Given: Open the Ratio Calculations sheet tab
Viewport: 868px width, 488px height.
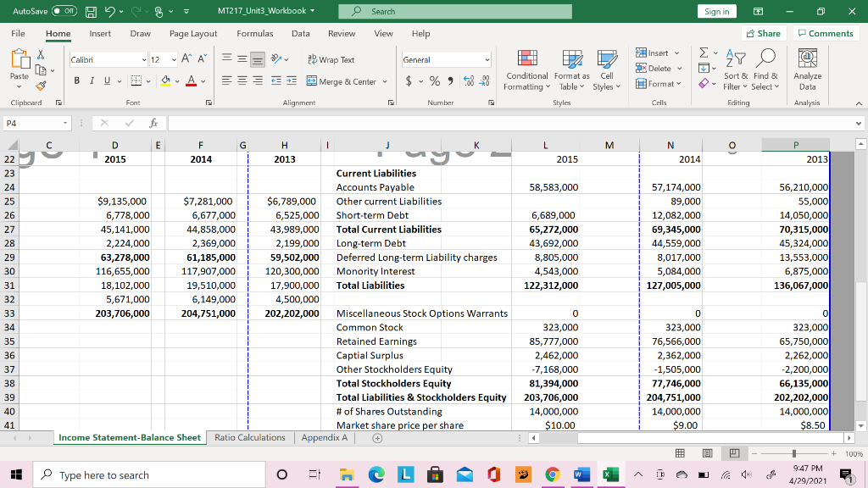Looking at the screenshot, I should (249, 437).
